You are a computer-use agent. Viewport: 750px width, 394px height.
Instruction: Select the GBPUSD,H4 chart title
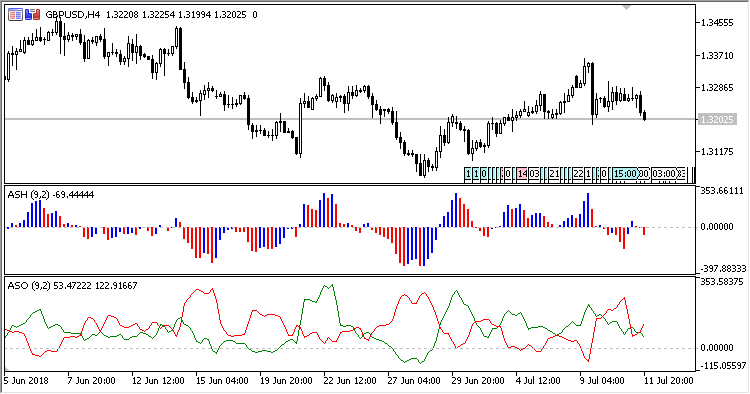click(73, 15)
